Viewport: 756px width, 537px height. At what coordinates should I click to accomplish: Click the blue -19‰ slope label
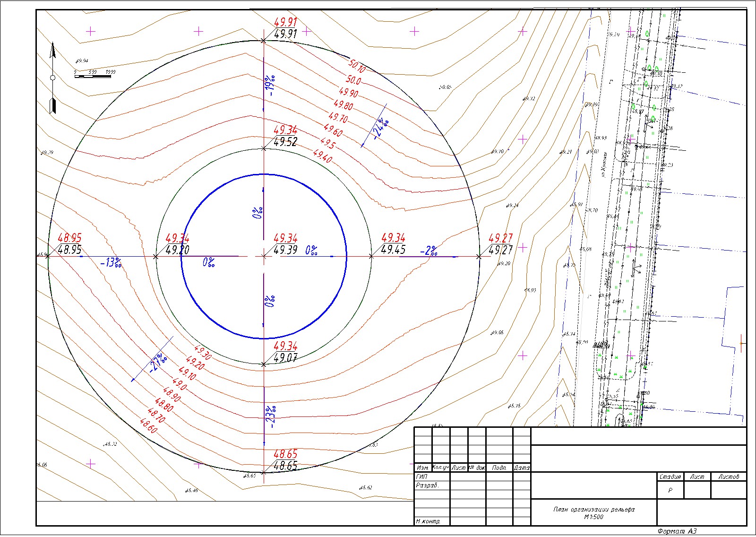271,86
